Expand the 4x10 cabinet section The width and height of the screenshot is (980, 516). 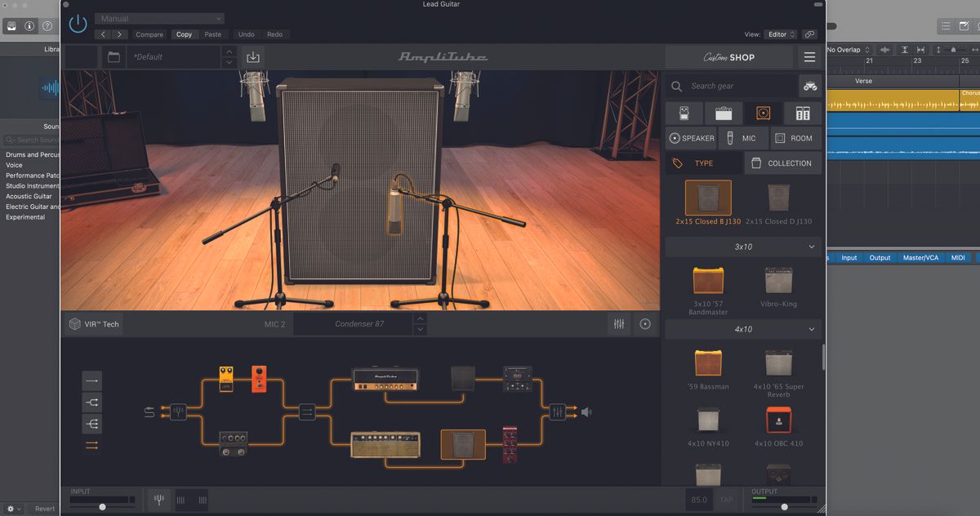pos(742,329)
